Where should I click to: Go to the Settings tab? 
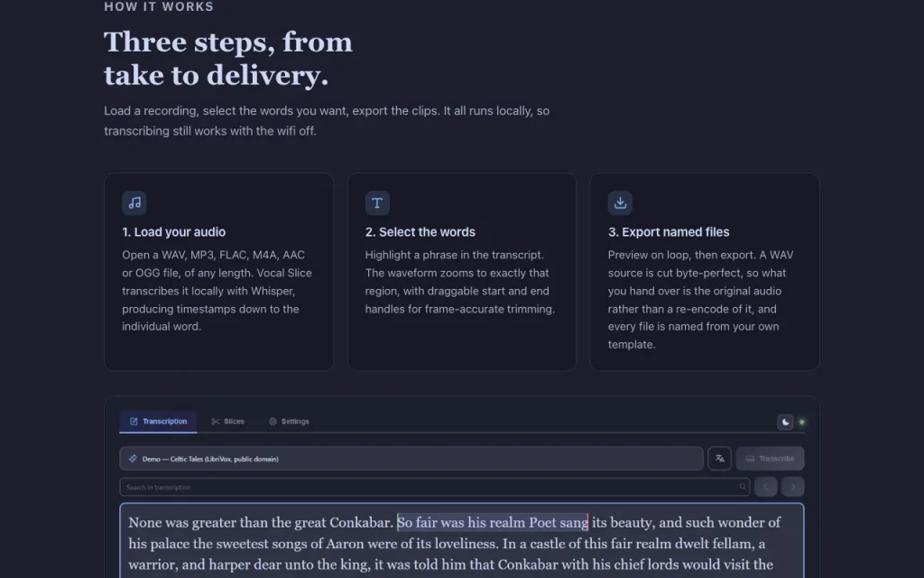[x=289, y=422]
